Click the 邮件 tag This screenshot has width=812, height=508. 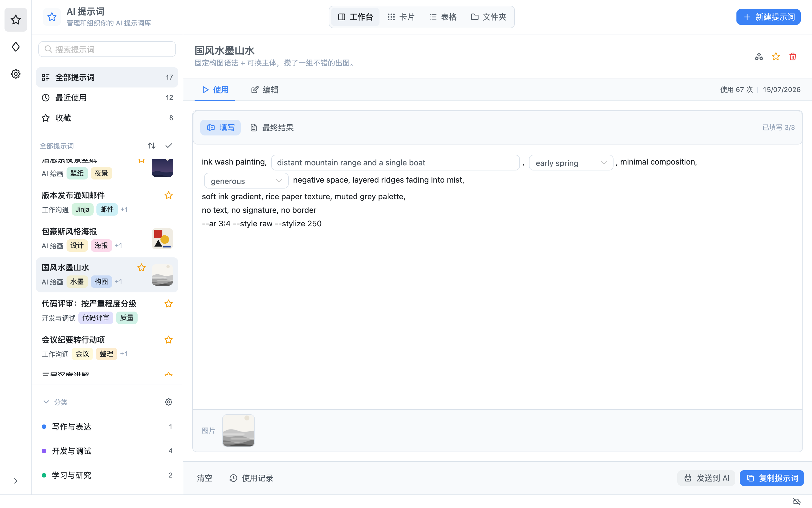(x=107, y=209)
